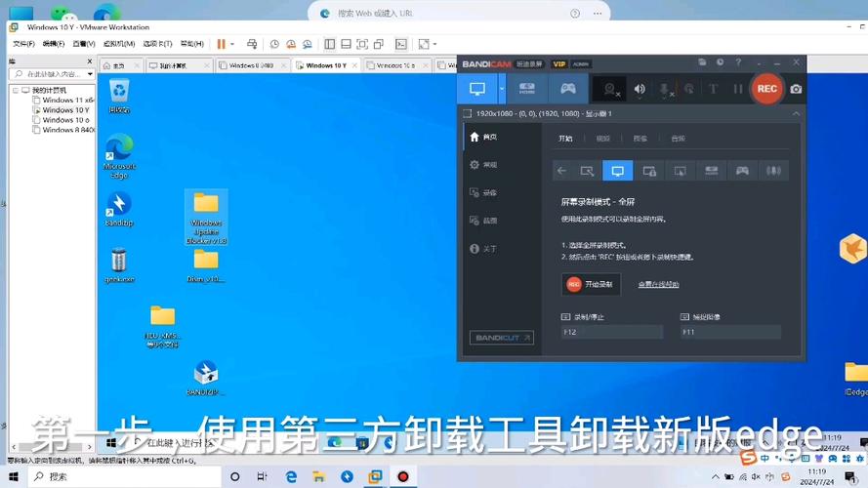Click host taskbar Edge icon
This screenshot has width=868, height=488.
(x=291, y=476)
